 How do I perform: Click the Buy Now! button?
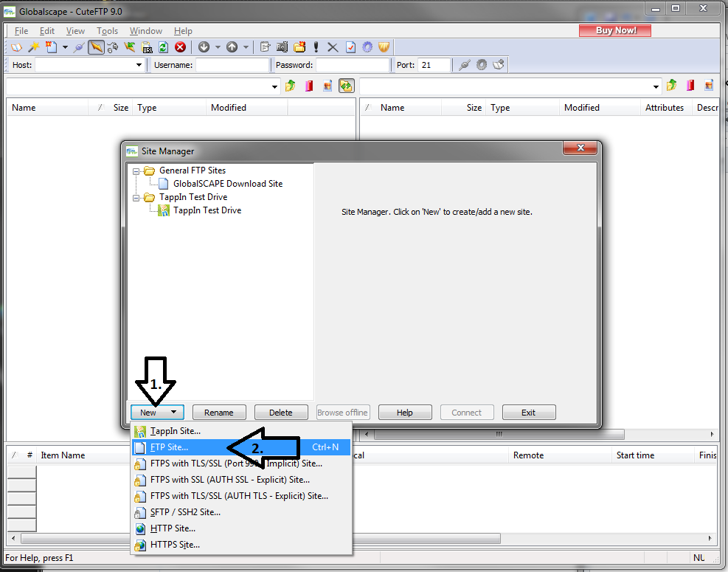click(x=615, y=31)
